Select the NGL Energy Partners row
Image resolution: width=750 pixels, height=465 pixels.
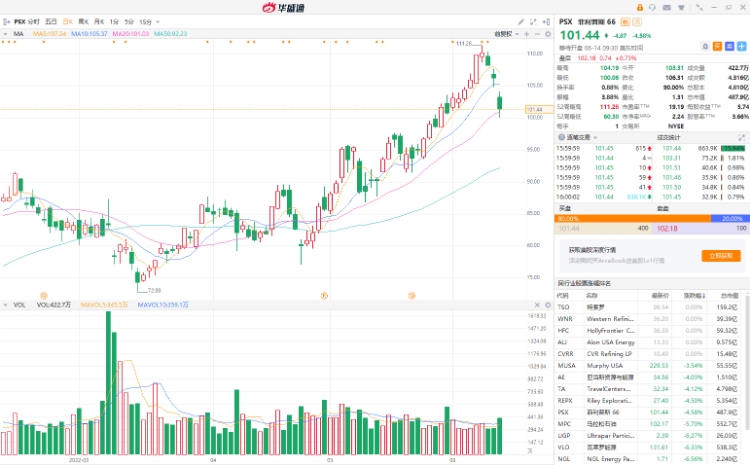(650, 459)
